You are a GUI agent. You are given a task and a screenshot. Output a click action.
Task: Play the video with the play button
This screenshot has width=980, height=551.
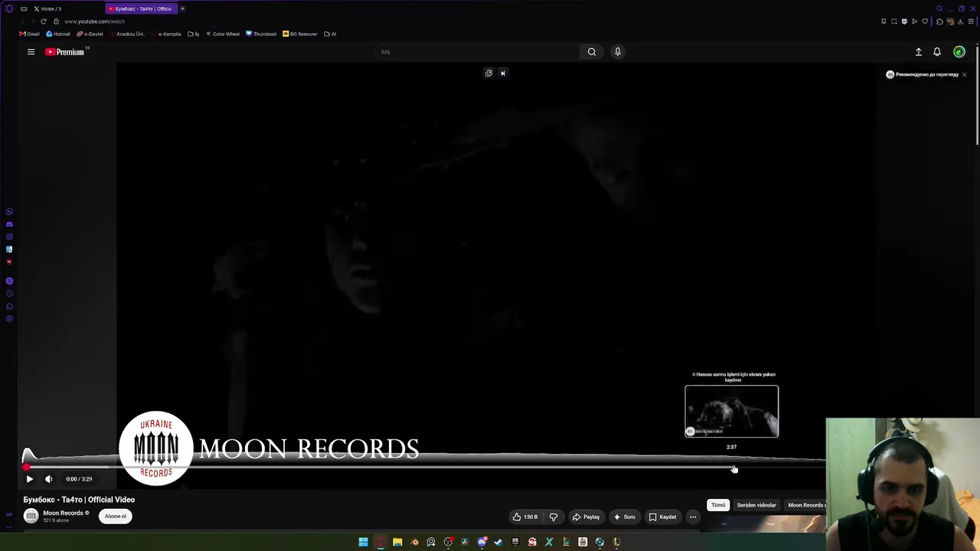[x=29, y=479]
